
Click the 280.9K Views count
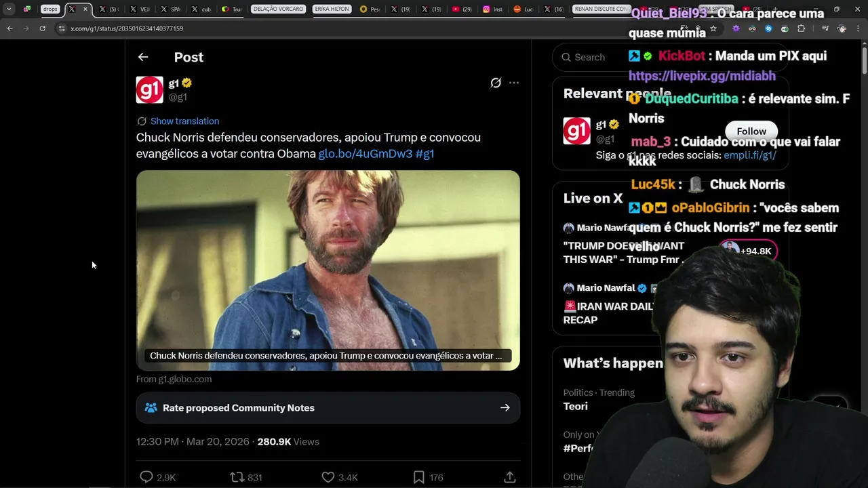288,442
